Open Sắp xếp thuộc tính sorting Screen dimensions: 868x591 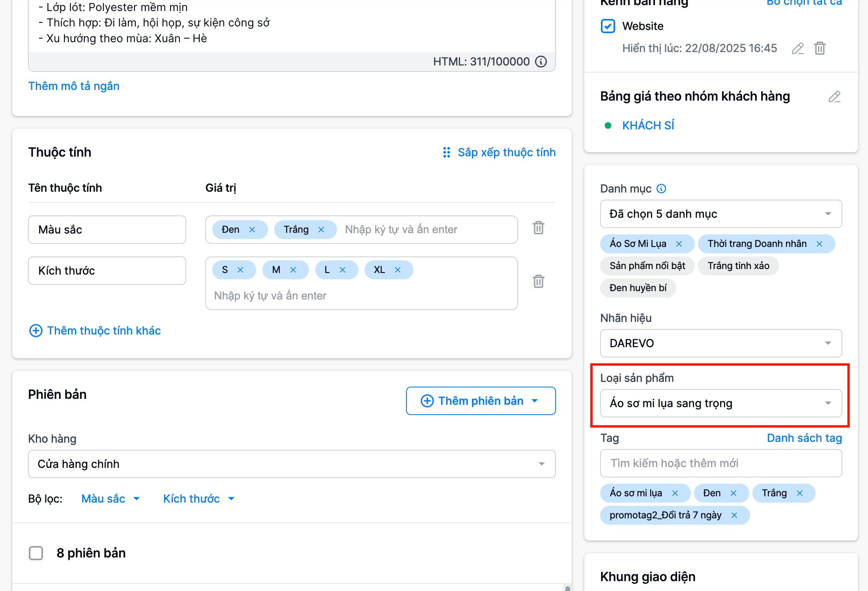[499, 152]
